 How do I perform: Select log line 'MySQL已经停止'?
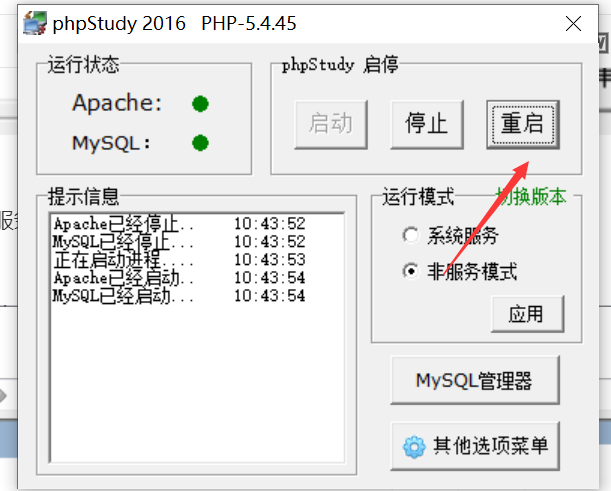pos(179,242)
